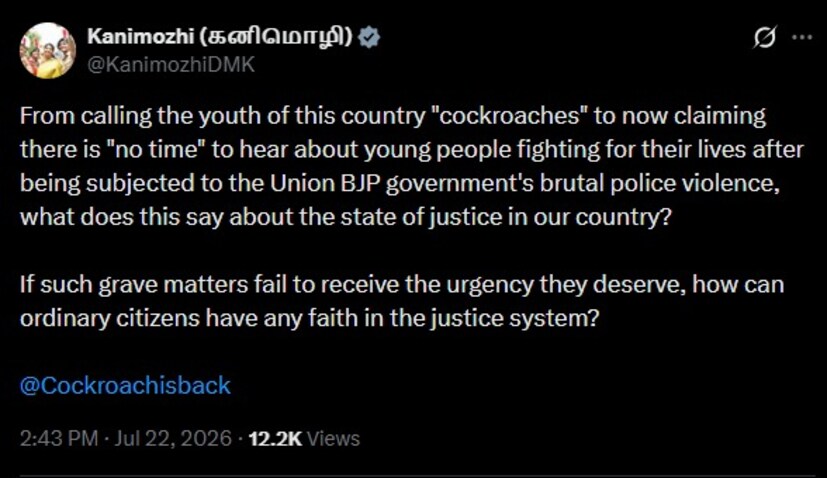Visit the @KanimozhiDMK handle

click(x=171, y=65)
